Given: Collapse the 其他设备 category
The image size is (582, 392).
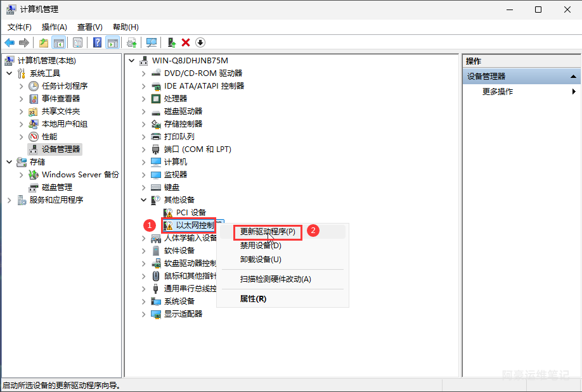Looking at the screenshot, I should pyautogui.click(x=144, y=200).
